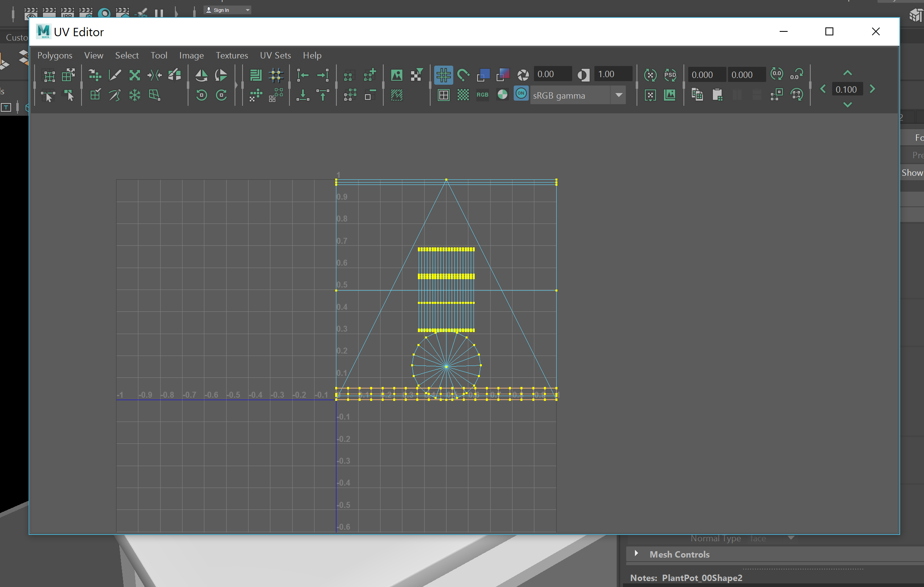Open the Polygons menu
The height and width of the screenshot is (587, 924).
coord(55,55)
